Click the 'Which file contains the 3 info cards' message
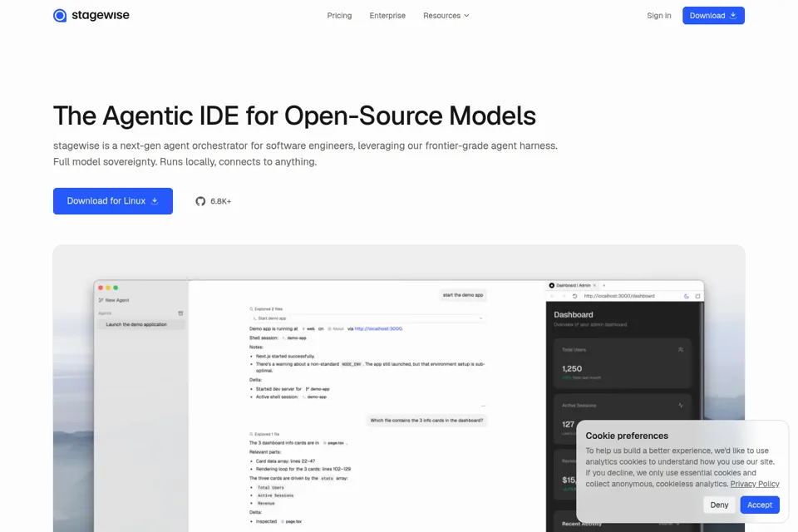This screenshot has width=798, height=532. coord(426,421)
